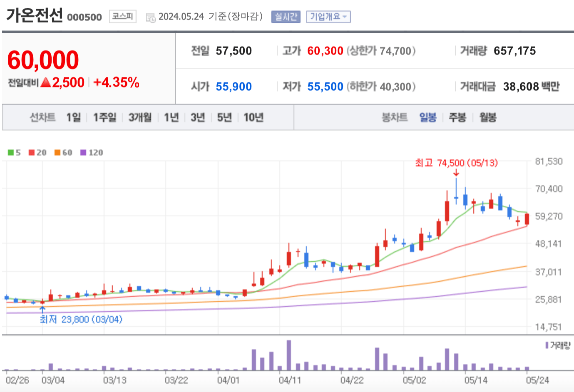Image resolution: width=574 pixels, height=392 pixels.
Task: Click the green 5-day moving average legend swatch
Action: click(x=11, y=153)
